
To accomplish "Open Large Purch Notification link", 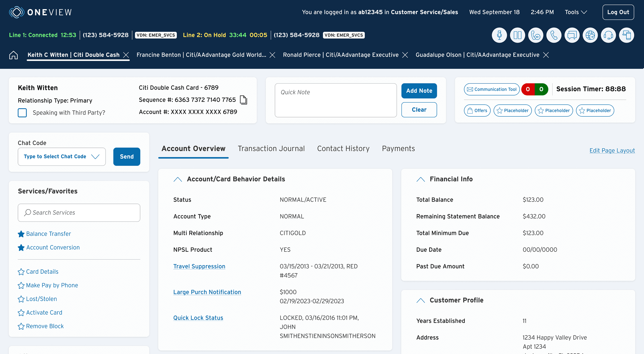I will 207,292.
